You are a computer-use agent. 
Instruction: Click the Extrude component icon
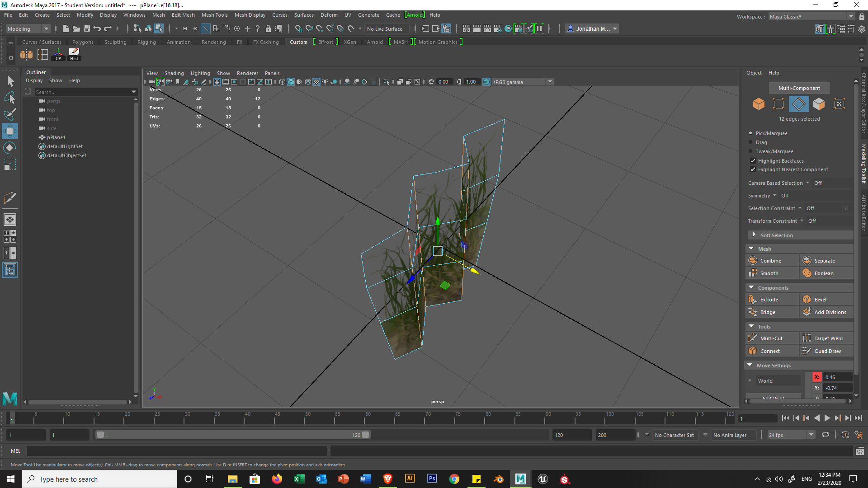point(753,299)
